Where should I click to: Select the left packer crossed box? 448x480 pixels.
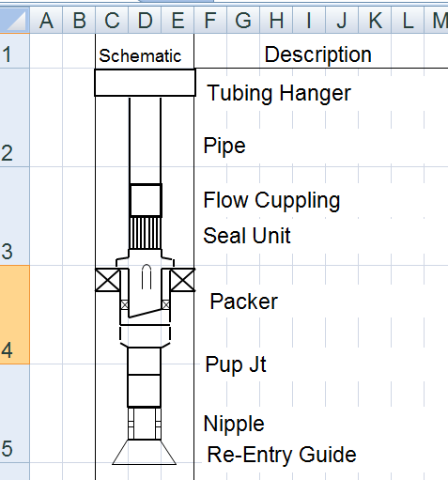[x=107, y=280]
